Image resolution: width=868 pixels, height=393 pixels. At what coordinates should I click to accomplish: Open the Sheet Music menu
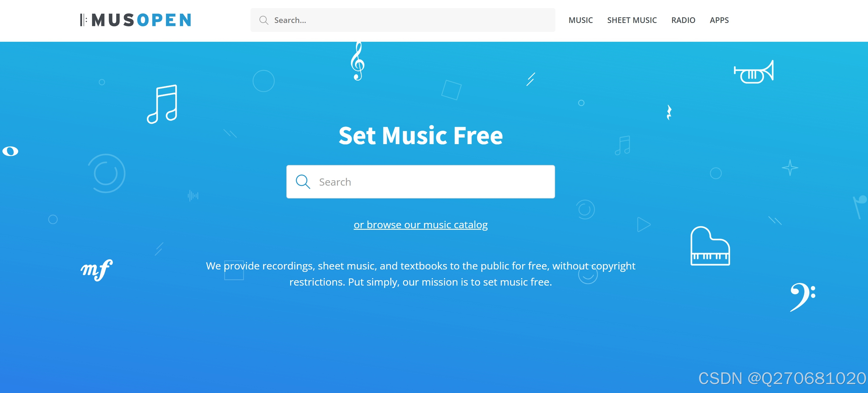pyautogui.click(x=632, y=20)
